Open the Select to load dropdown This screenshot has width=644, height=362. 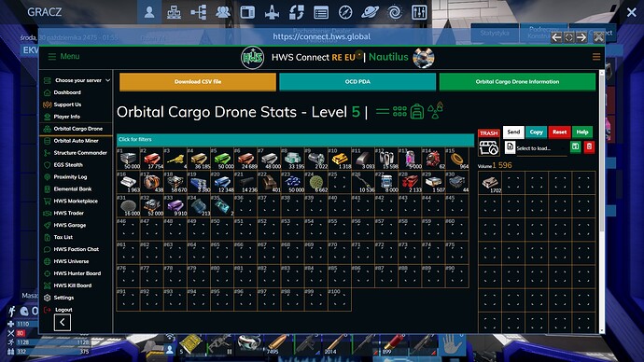coord(540,148)
